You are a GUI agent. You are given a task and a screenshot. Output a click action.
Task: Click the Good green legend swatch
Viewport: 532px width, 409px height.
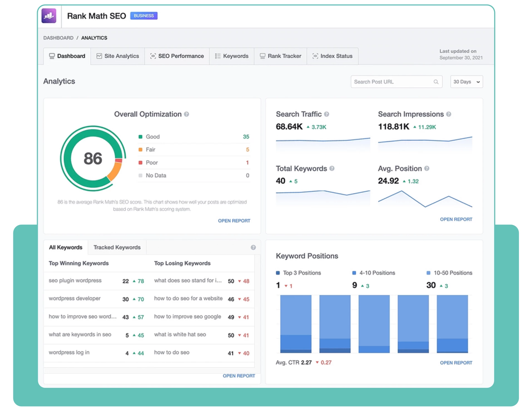140,137
